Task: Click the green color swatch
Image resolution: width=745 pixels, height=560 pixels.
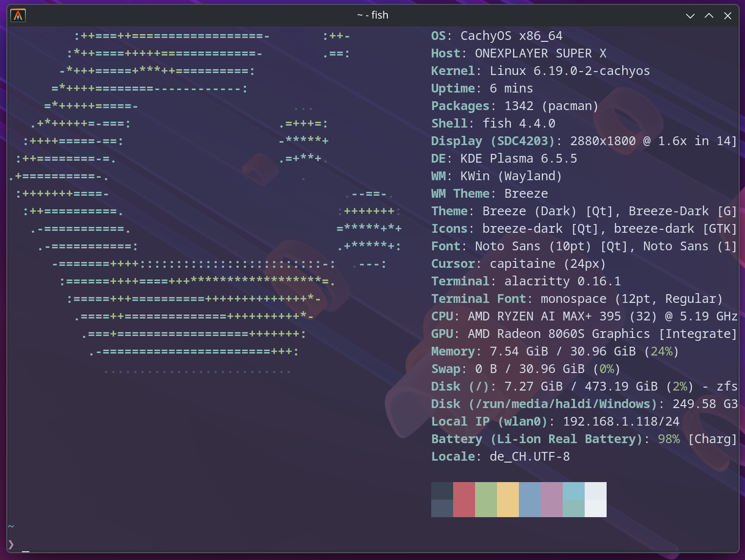Action: (x=486, y=500)
